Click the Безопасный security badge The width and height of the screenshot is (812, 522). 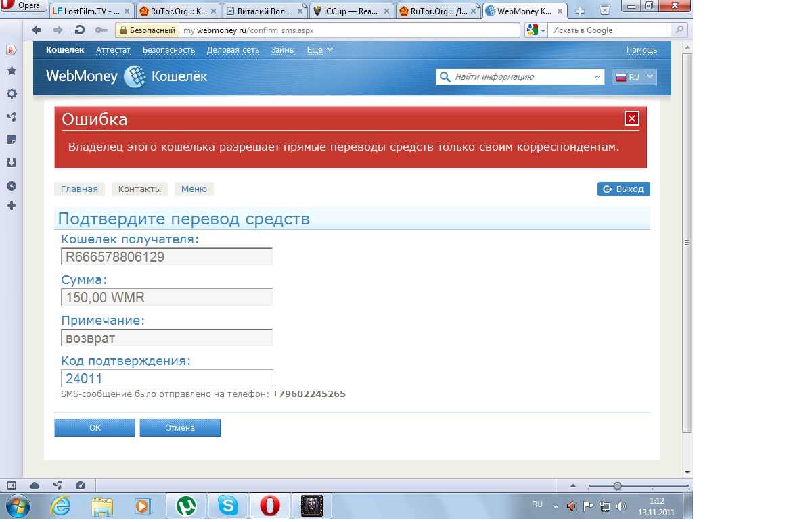click(x=147, y=30)
